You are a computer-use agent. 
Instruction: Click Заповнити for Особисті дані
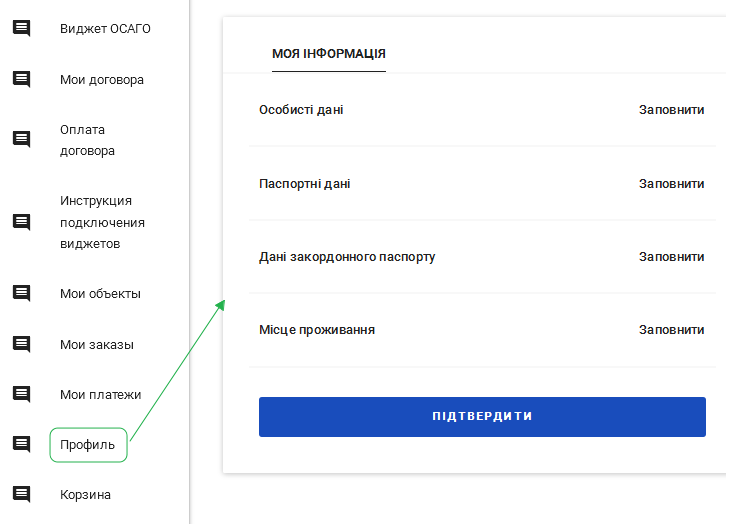click(x=671, y=110)
